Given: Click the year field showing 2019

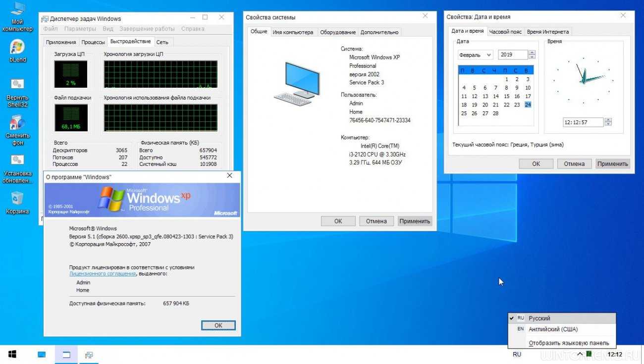Looking at the screenshot, I should (513, 55).
